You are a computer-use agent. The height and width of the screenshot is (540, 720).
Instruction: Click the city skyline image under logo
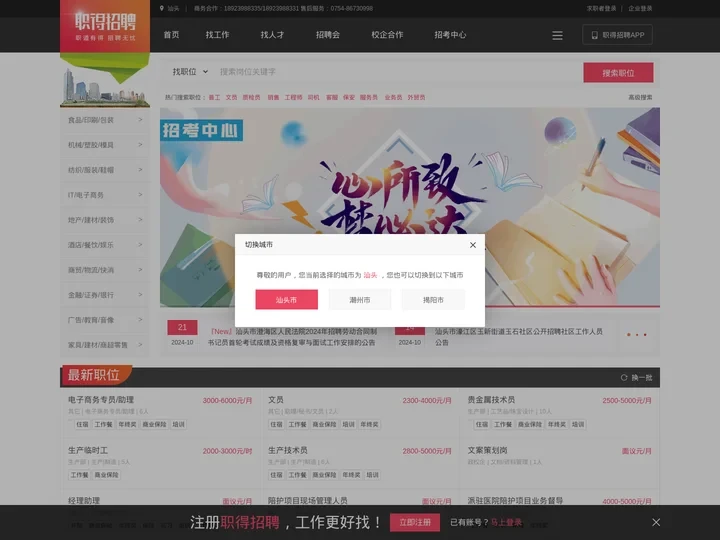(105, 87)
